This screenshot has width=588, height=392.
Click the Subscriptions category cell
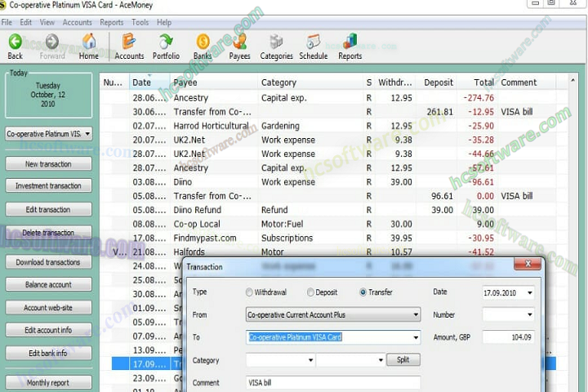[287, 238]
